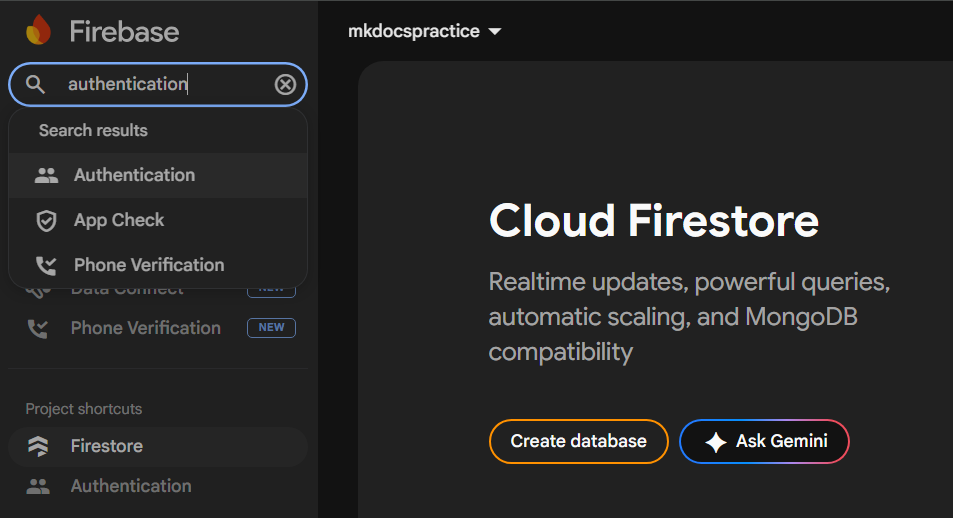This screenshot has width=953, height=518.
Task: Open Firestore from Project shortcuts
Action: coord(107,447)
